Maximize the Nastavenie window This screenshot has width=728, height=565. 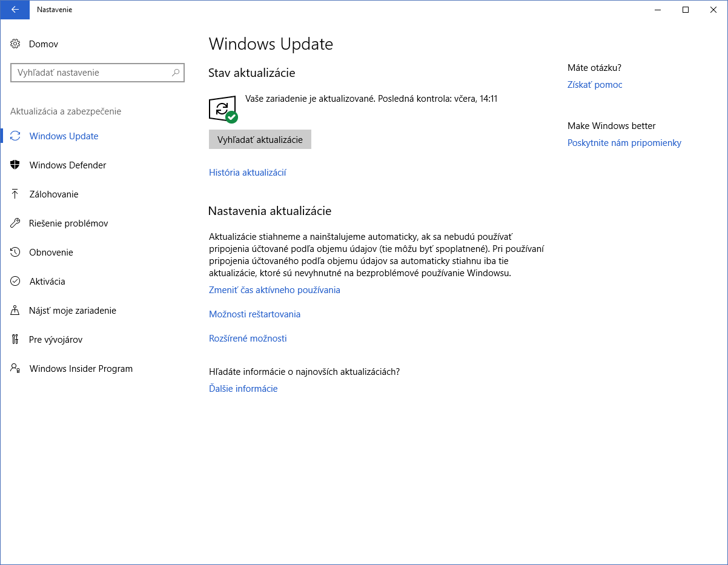[x=686, y=10]
